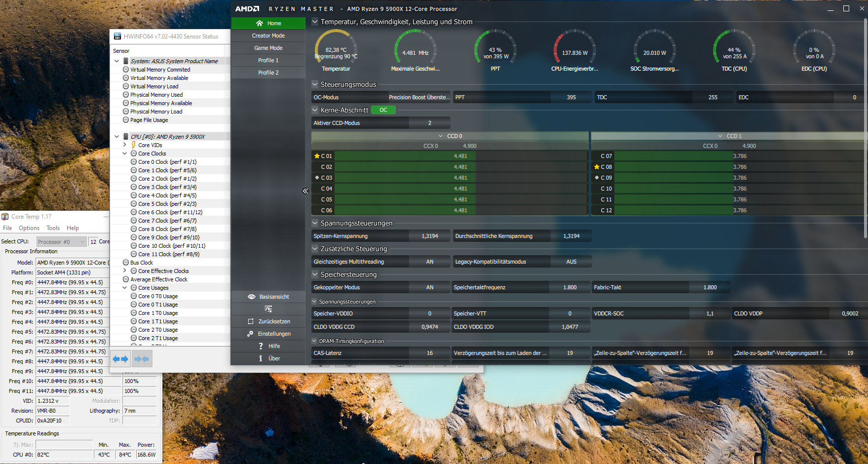Open the OC-Modus Precision Boost dropdown

point(419,97)
